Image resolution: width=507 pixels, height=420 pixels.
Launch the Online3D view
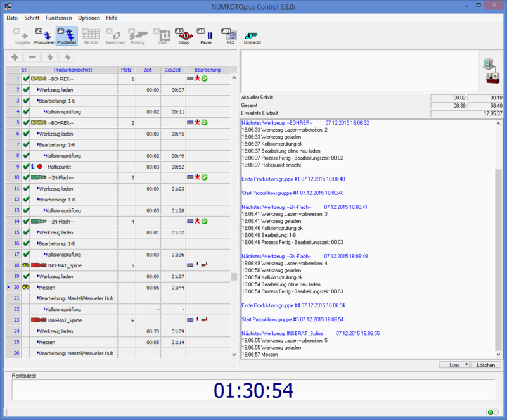(x=253, y=35)
